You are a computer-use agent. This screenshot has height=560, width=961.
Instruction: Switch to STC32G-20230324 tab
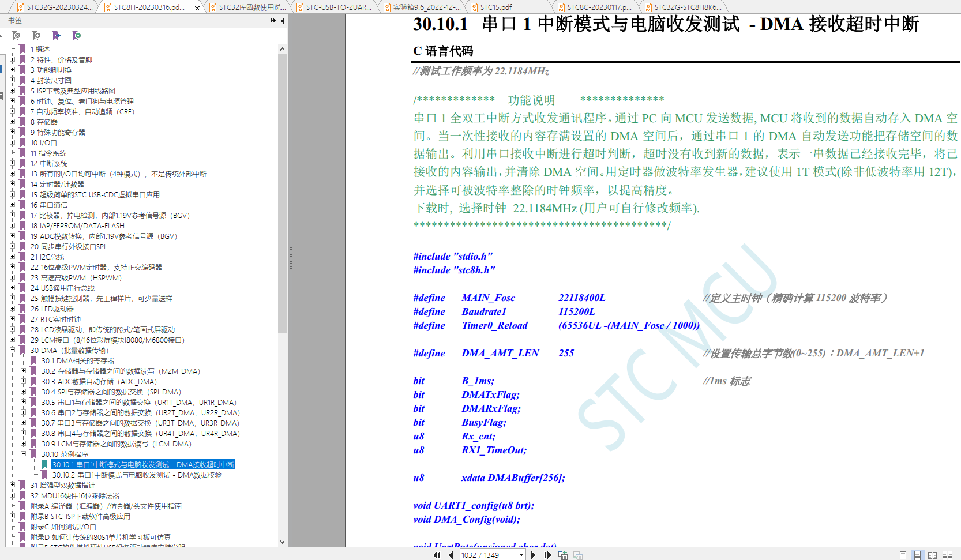click(54, 7)
